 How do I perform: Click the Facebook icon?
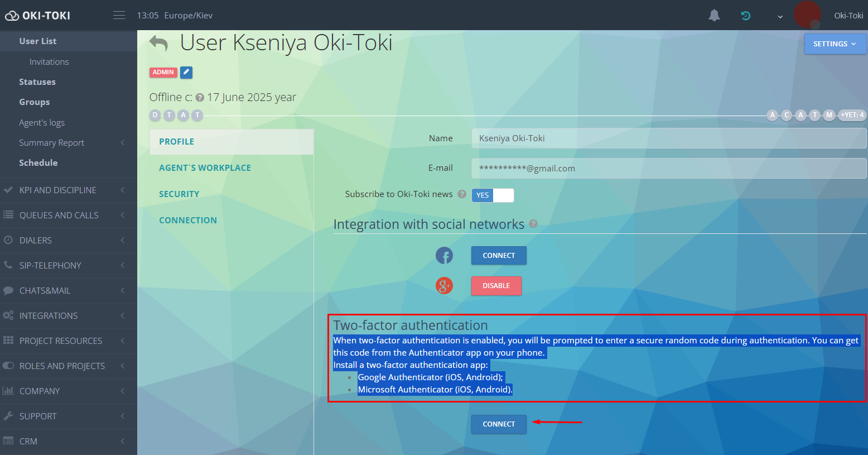point(444,256)
